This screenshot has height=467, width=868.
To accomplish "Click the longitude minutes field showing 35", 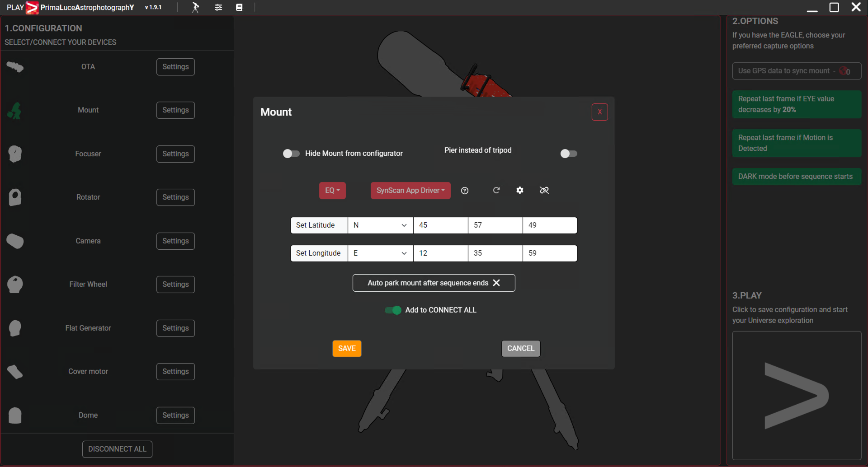I will 495,253.
